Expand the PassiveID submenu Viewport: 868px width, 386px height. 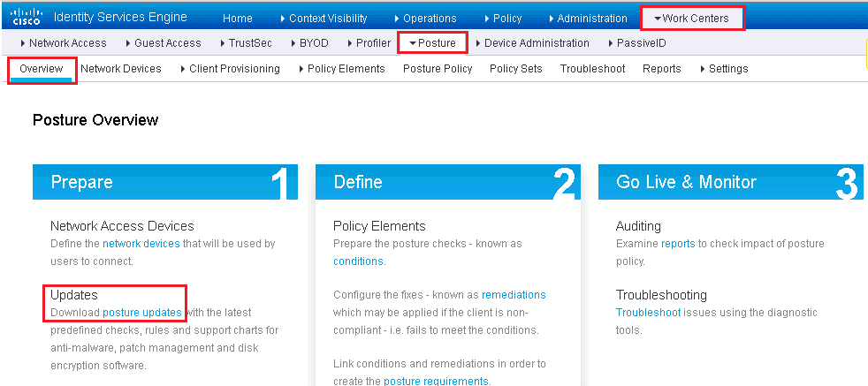[x=637, y=43]
